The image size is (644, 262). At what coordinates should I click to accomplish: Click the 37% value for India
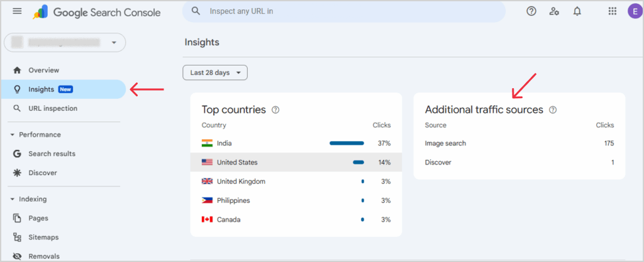tap(384, 143)
